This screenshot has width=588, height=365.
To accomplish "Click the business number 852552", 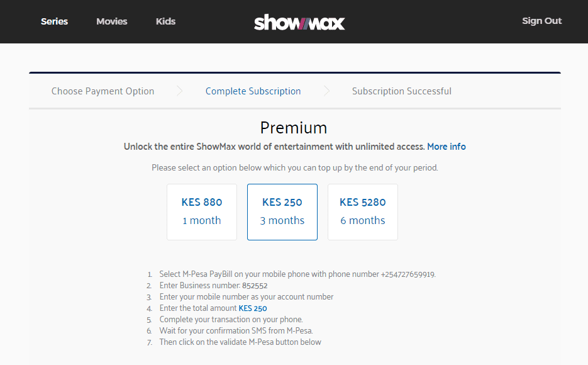I will 255,286.
